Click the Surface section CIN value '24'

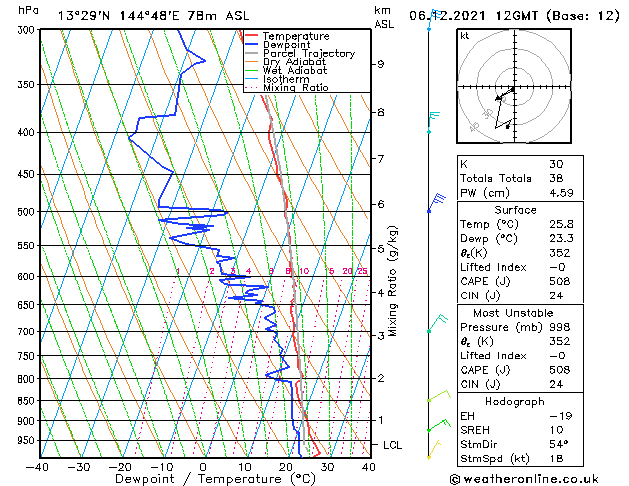tap(556, 296)
